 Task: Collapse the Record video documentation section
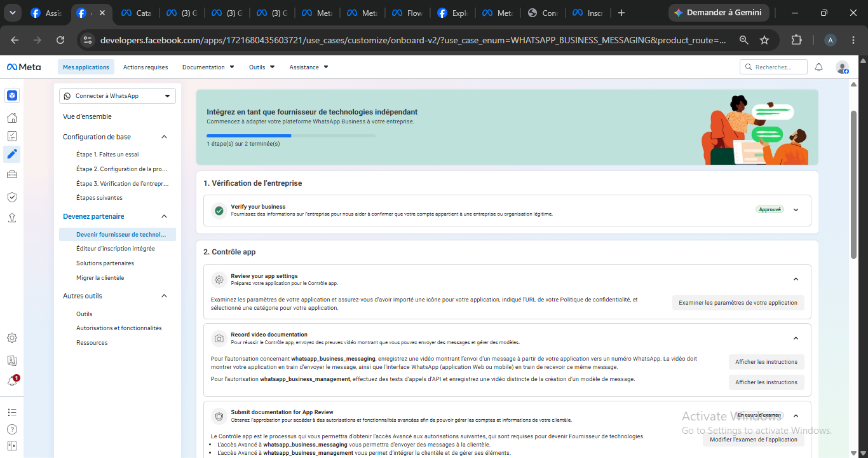click(x=796, y=338)
